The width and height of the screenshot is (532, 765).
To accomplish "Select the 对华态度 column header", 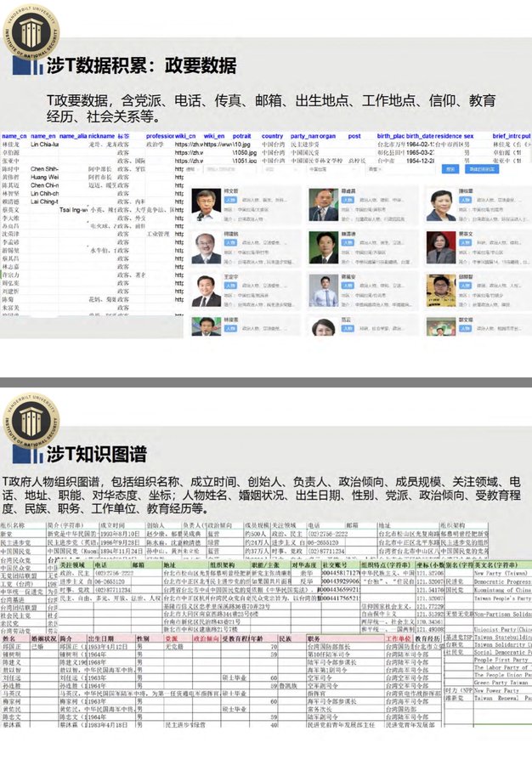I will point(303,564).
